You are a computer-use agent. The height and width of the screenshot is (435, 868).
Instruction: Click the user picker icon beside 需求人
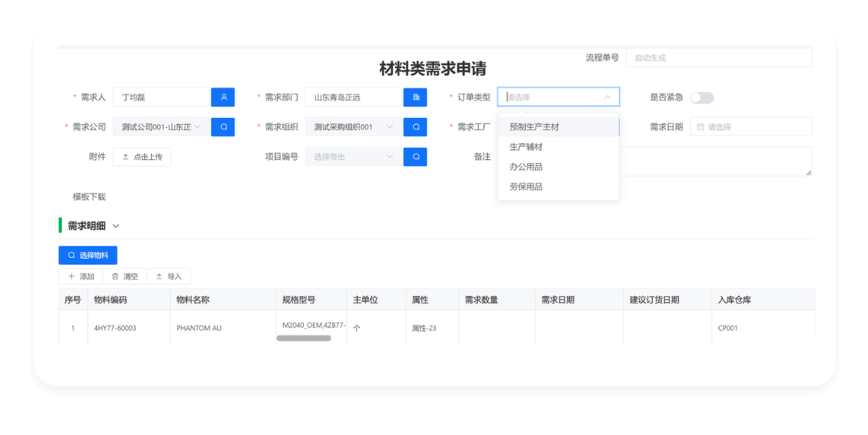tap(223, 97)
